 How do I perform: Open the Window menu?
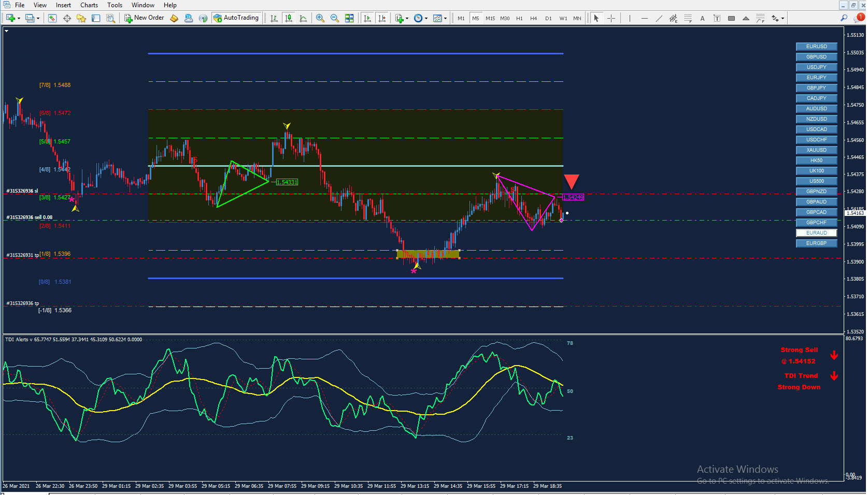click(143, 5)
